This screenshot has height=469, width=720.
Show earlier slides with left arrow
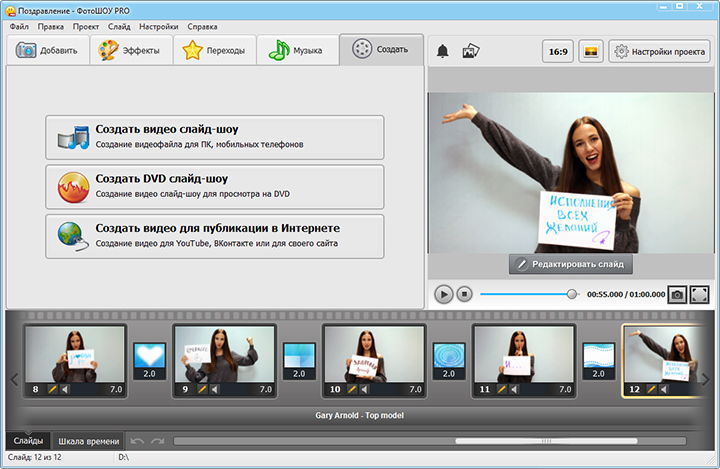click(14, 379)
